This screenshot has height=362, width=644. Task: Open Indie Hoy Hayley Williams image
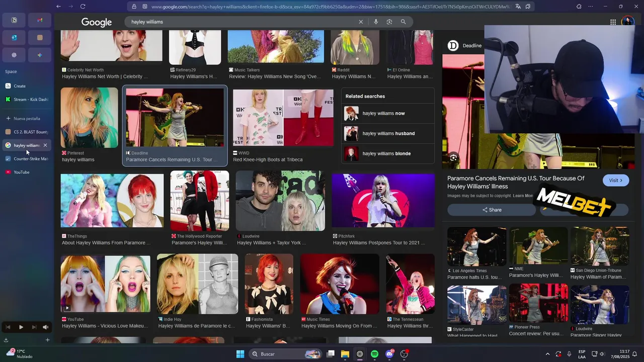coord(197,284)
